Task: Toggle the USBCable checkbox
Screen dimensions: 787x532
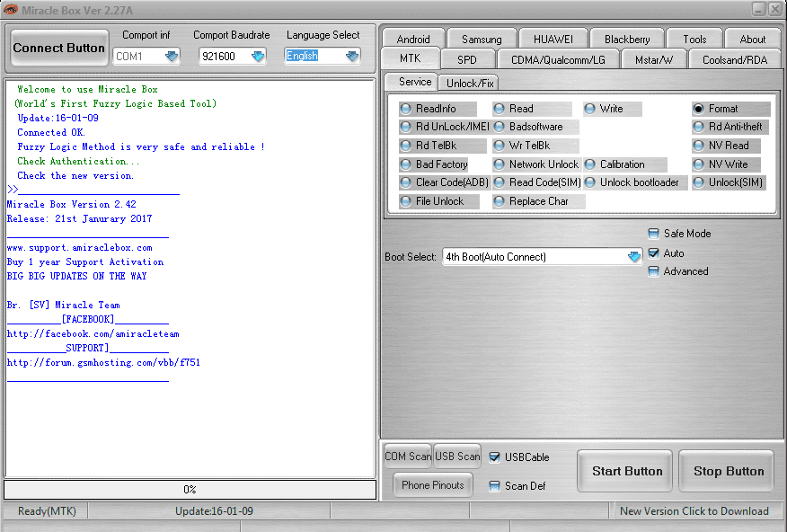Action: pos(494,457)
